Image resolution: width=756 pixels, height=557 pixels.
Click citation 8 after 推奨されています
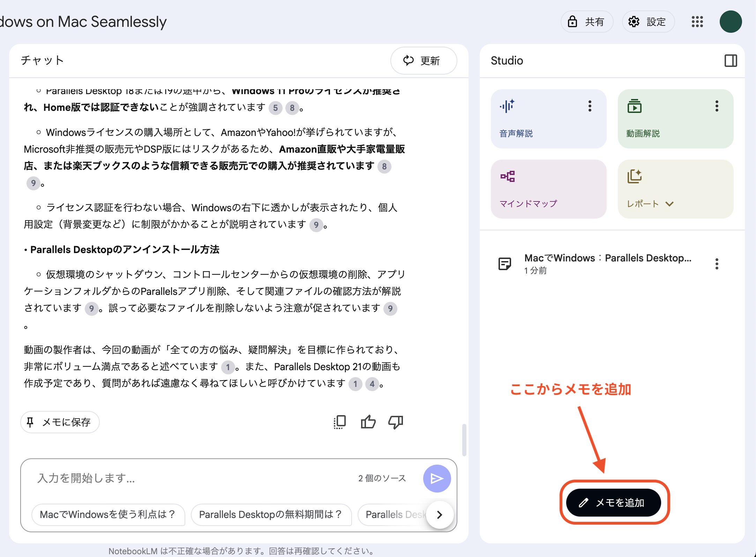click(384, 167)
